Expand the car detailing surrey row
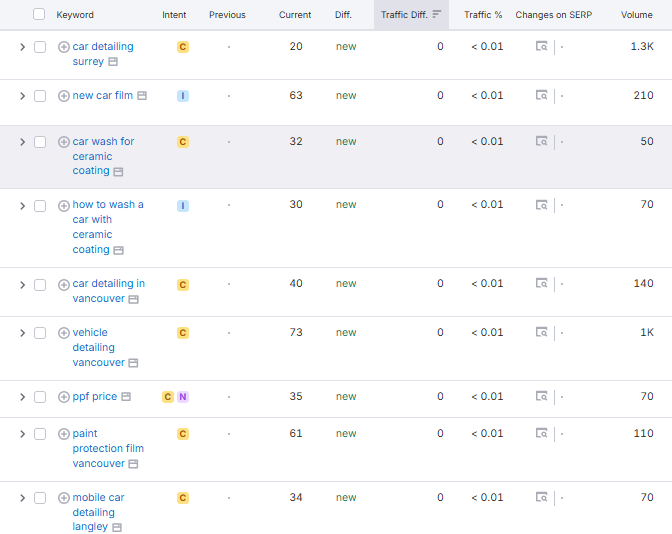The width and height of the screenshot is (672, 534). coord(22,47)
